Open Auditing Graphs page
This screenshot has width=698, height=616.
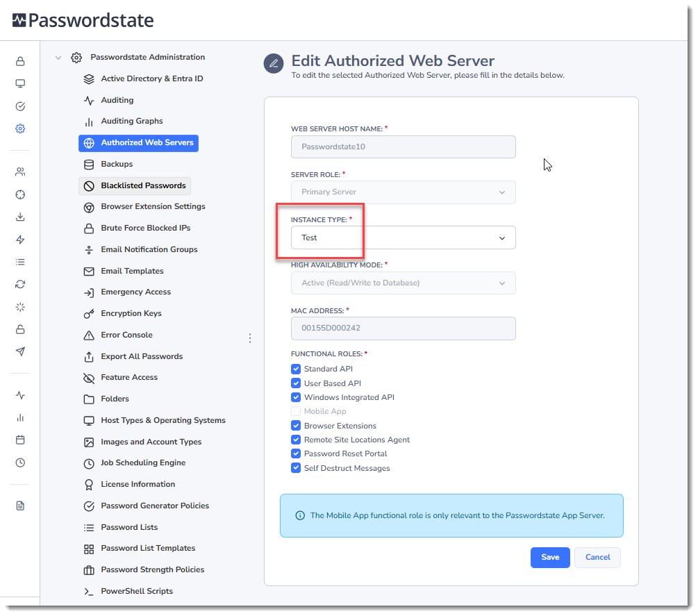point(132,121)
